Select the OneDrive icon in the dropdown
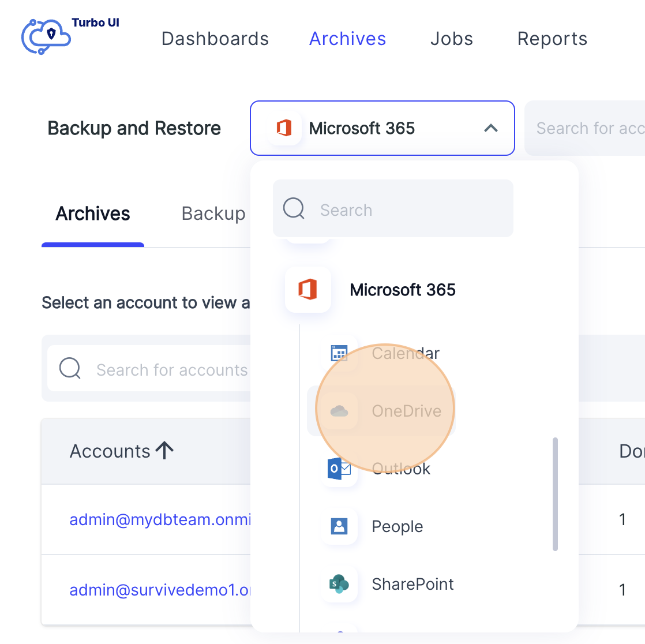 coord(340,410)
